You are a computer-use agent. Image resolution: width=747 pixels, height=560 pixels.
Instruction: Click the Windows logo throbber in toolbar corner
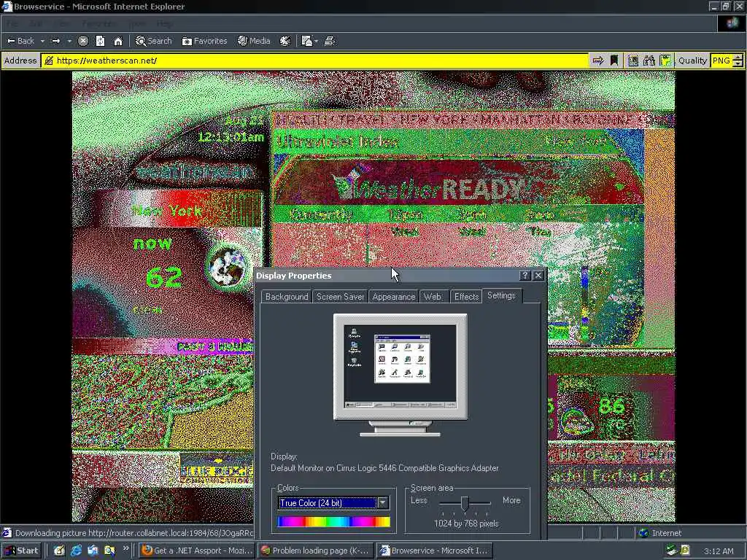[x=732, y=23]
